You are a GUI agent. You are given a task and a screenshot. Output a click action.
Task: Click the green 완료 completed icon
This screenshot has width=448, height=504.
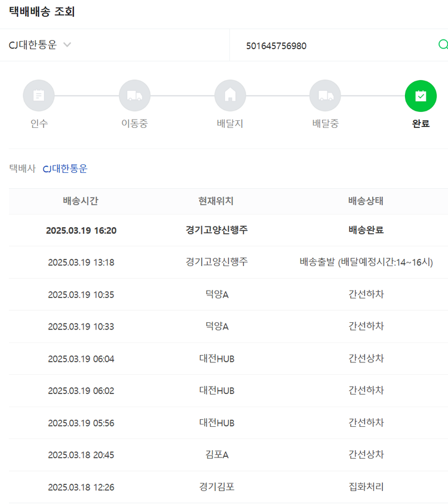pos(421,96)
